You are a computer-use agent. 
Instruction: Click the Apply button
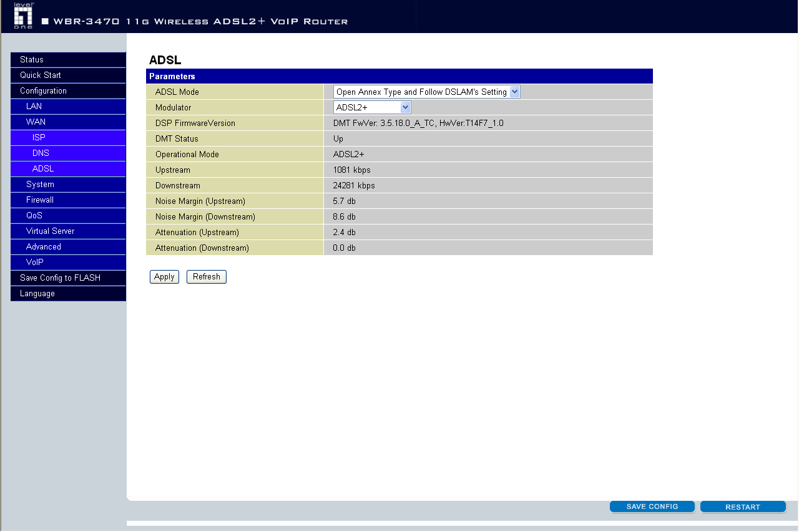click(164, 277)
